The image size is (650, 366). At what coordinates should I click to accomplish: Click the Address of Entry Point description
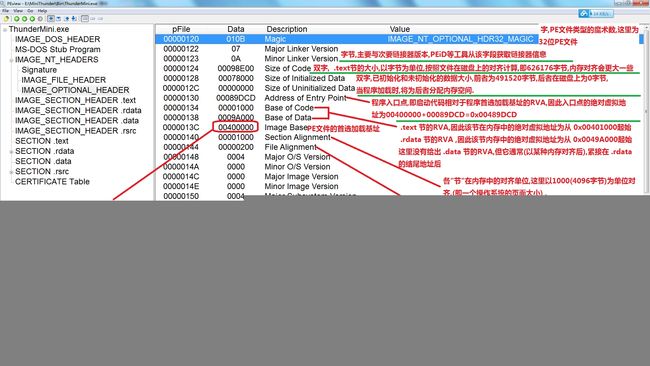(x=306, y=98)
